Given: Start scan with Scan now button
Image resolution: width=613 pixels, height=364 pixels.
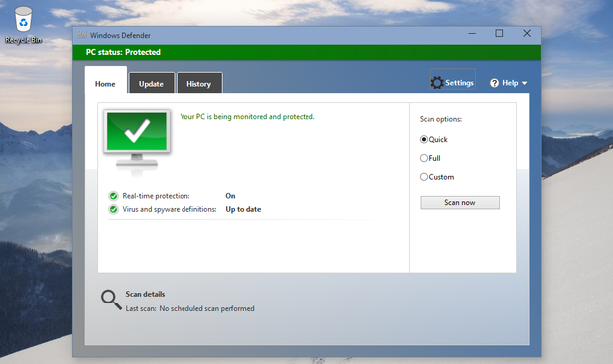Looking at the screenshot, I should pos(460,203).
